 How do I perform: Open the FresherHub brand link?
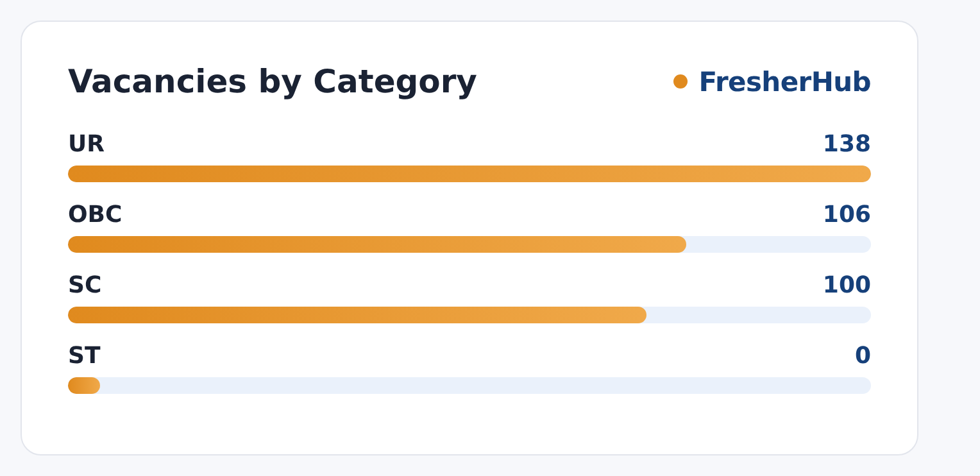(x=784, y=83)
